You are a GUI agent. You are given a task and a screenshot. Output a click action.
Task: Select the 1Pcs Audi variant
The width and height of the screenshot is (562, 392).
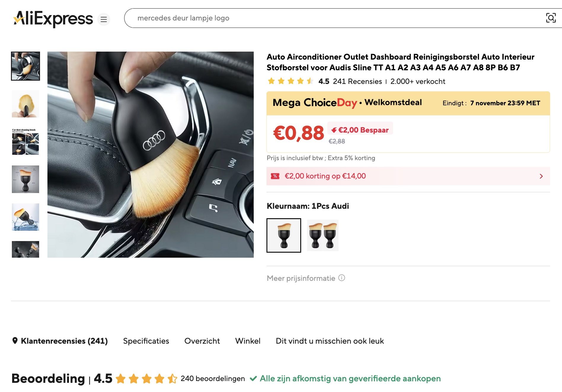(284, 235)
